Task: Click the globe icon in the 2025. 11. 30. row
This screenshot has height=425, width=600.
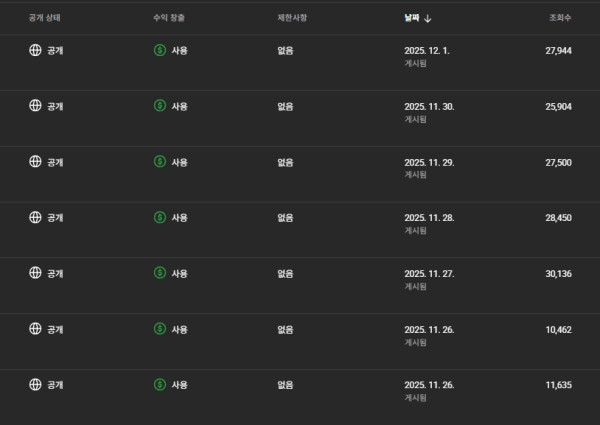Action: point(35,105)
